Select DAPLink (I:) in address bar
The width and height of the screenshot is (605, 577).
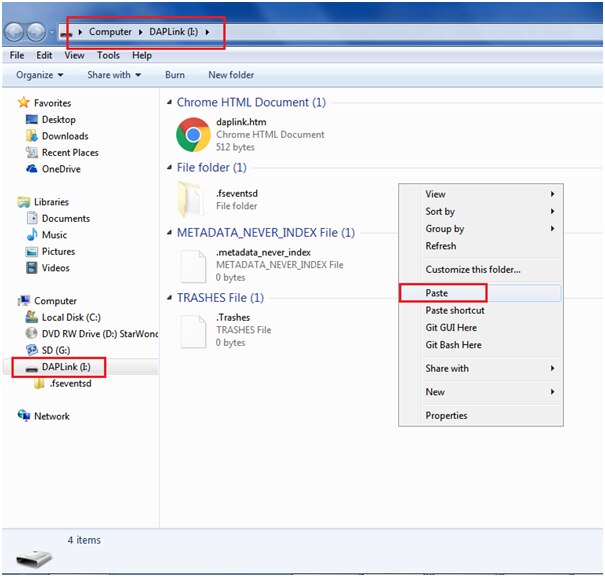174,32
